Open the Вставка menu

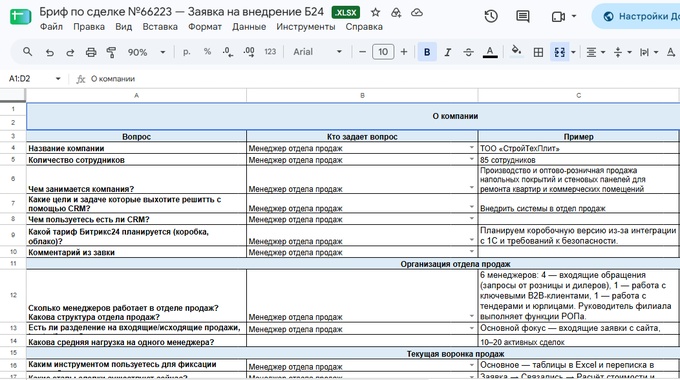(160, 27)
